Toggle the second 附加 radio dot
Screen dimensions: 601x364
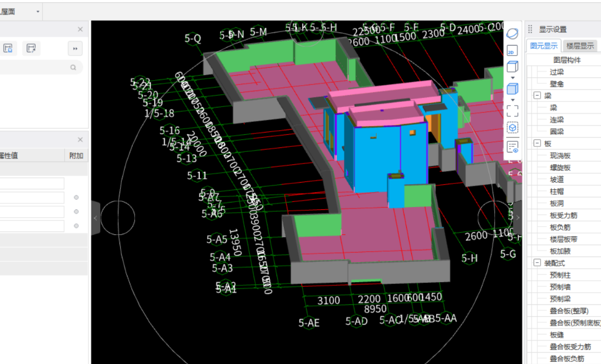tap(76, 211)
